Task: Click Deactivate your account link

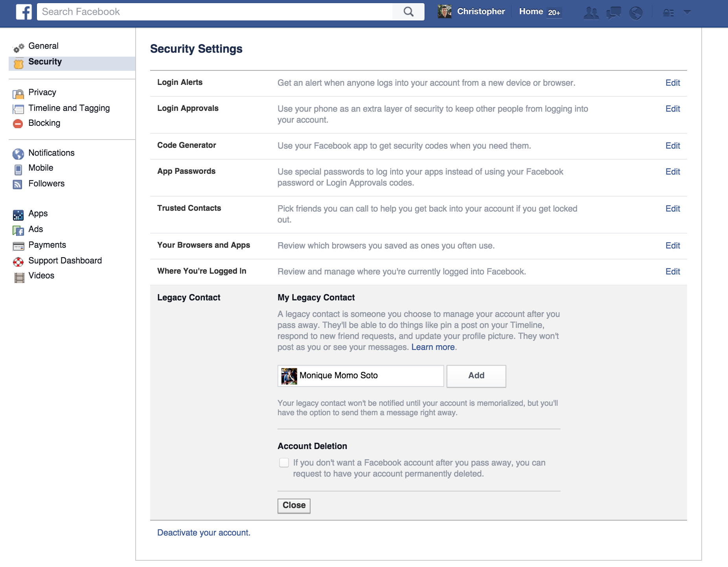Action: pyautogui.click(x=204, y=533)
